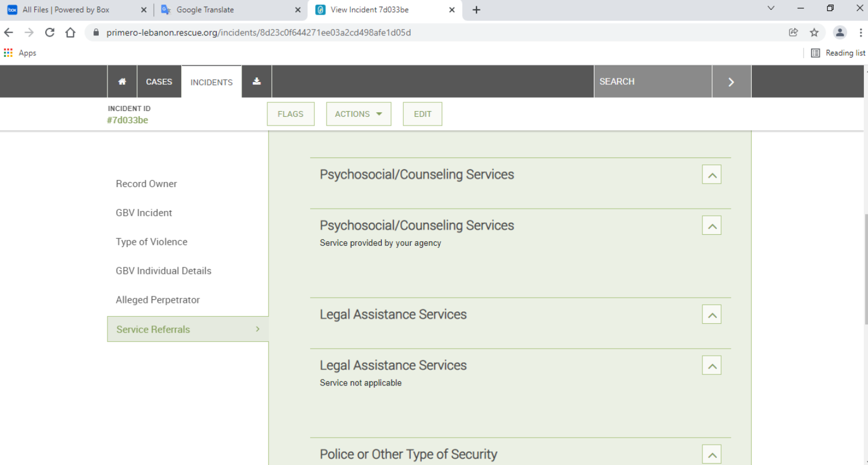Open the CASES menu

(159, 81)
